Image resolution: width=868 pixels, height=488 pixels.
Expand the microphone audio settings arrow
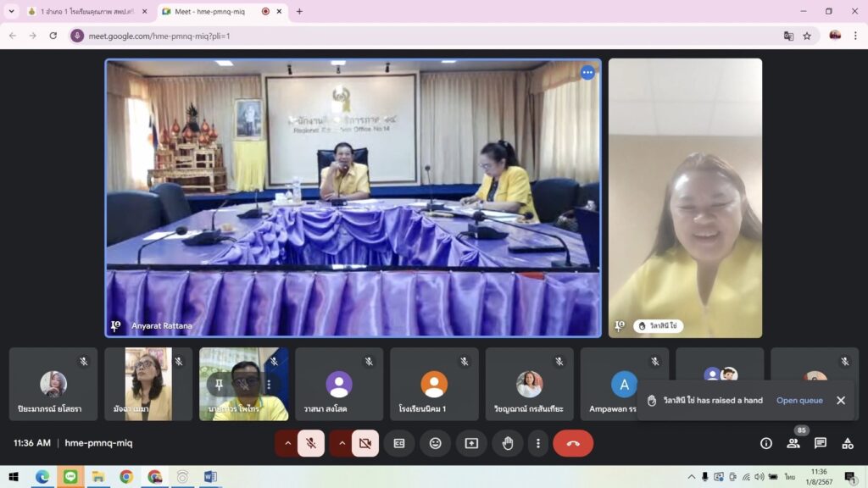(x=287, y=443)
